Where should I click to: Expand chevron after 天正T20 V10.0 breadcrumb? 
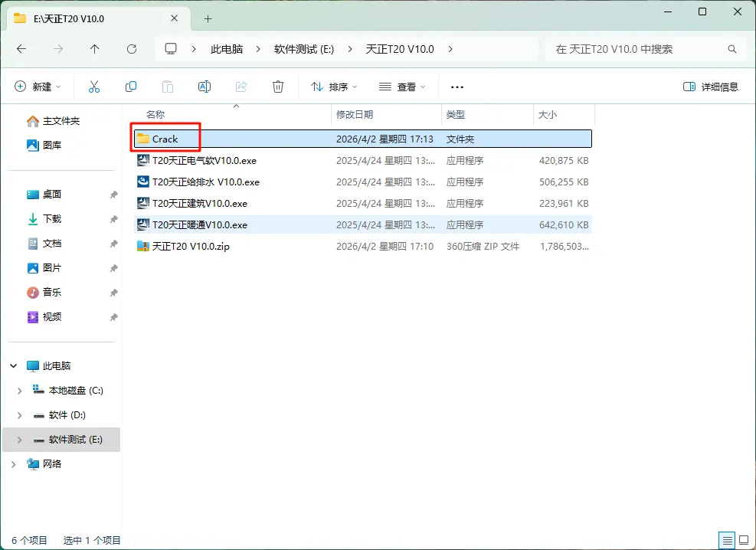click(450, 49)
